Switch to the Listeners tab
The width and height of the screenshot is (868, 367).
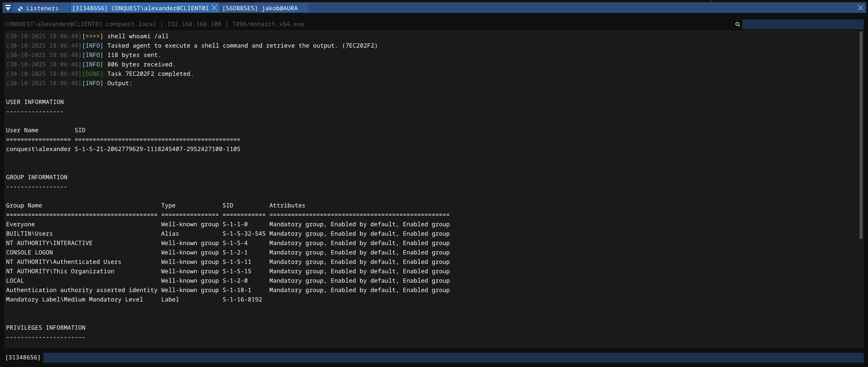[x=42, y=8]
